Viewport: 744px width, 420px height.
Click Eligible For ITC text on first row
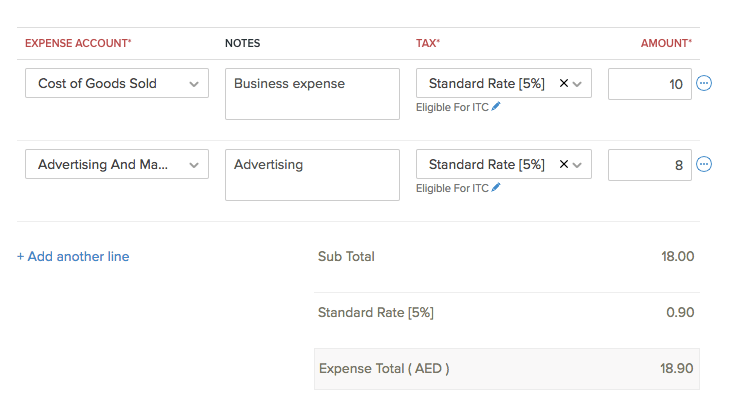click(x=452, y=107)
